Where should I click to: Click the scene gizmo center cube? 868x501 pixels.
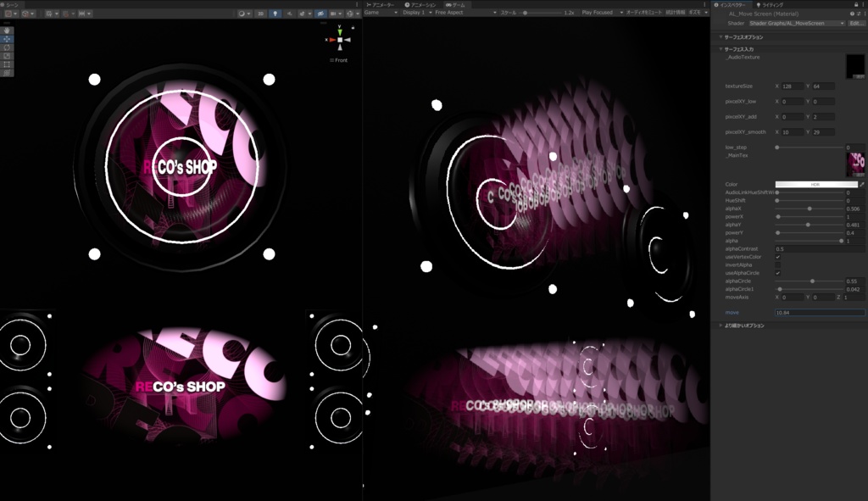click(340, 40)
